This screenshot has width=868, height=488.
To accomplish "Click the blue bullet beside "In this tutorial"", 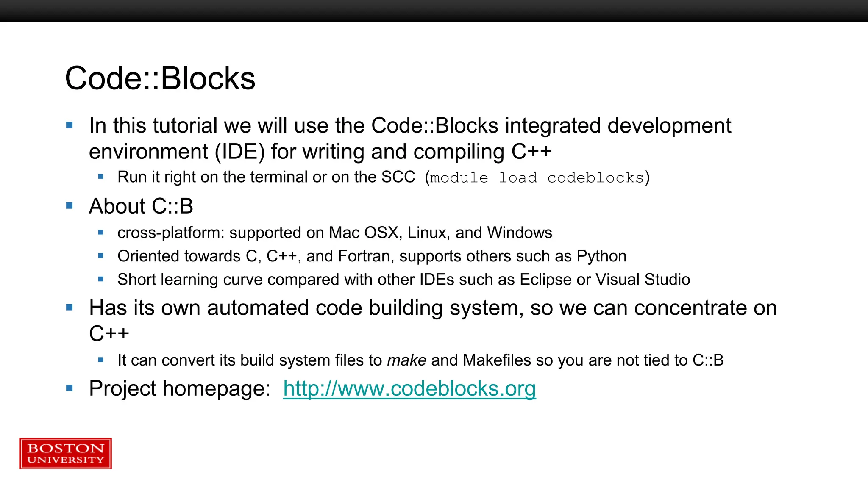I will pos(70,125).
